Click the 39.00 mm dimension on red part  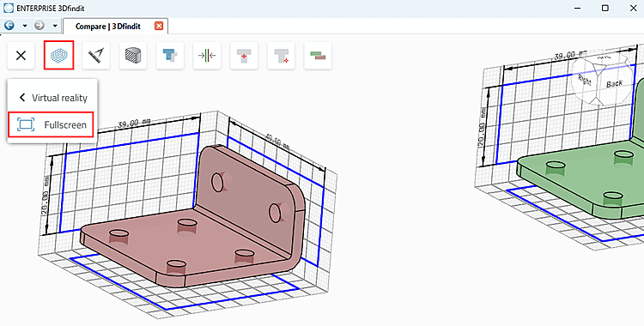click(x=134, y=123)
